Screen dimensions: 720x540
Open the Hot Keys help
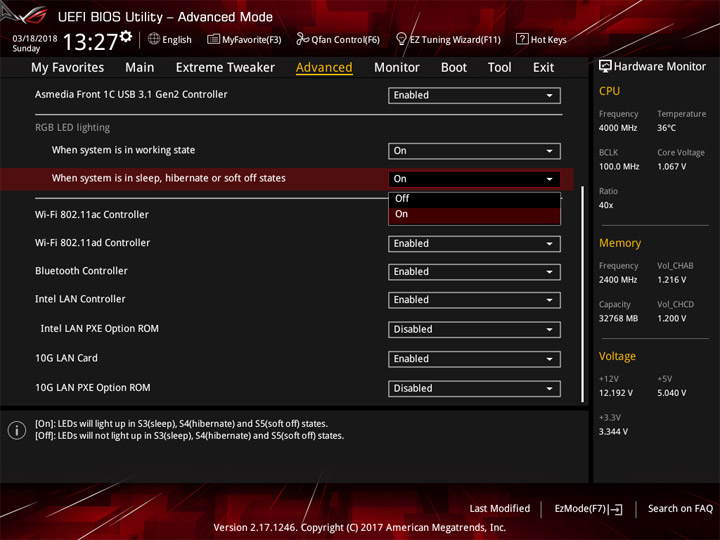point(541,39)
